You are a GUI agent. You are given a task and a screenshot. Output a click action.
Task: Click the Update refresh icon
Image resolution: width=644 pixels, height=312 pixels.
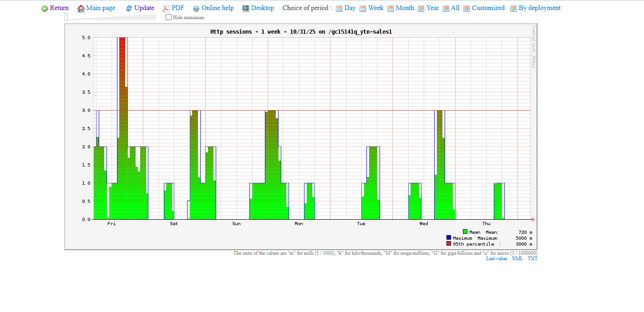[x=129, y=9]
